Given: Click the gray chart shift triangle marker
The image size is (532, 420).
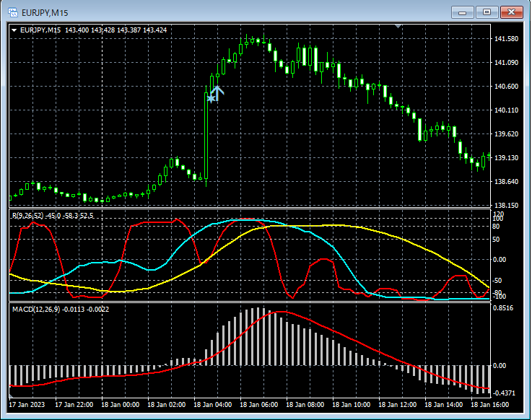Looking at the screenshot, I should [x=398, y=27].
